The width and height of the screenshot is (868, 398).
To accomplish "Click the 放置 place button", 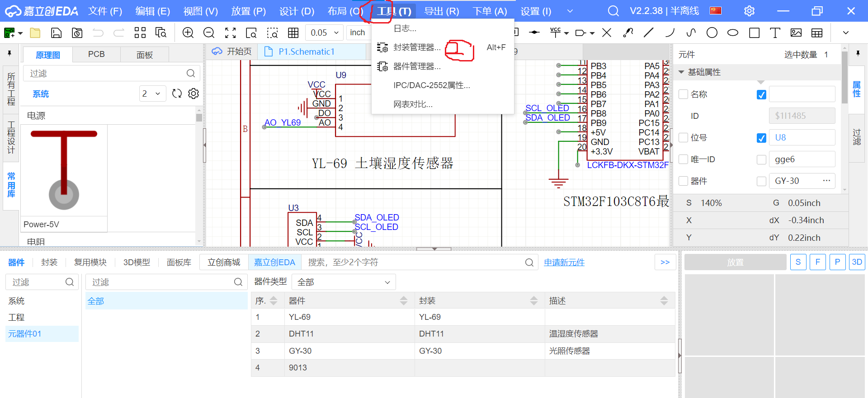I will (x=735, y=262).
